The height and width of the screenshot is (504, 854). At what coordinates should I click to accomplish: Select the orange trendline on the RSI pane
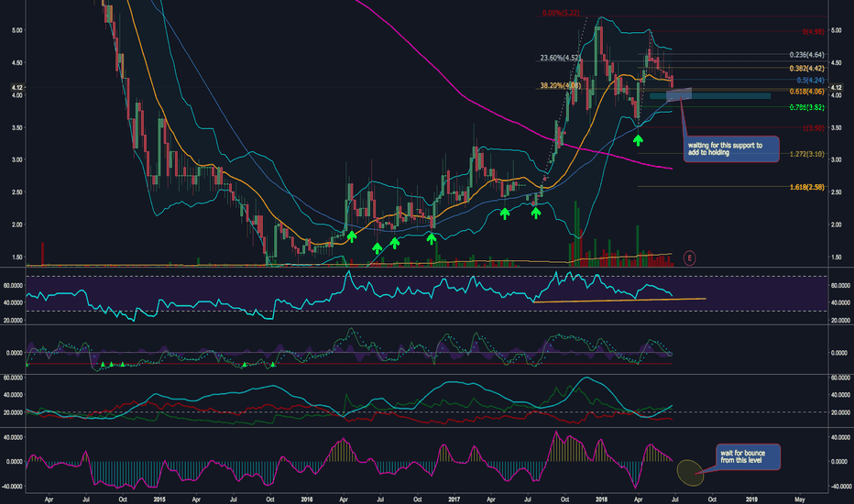(x=619, y=301)
